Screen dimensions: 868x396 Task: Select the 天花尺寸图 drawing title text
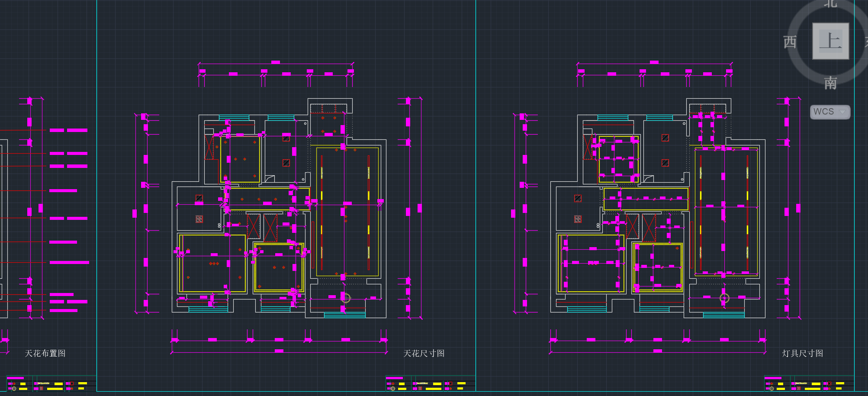point(424,354)
